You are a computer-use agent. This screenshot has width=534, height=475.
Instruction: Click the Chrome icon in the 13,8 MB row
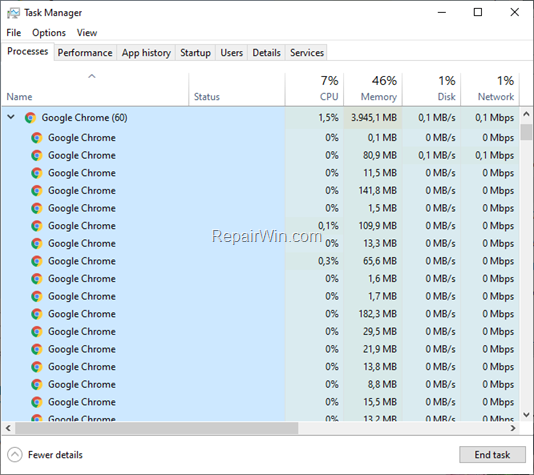(x=37, y=367)
